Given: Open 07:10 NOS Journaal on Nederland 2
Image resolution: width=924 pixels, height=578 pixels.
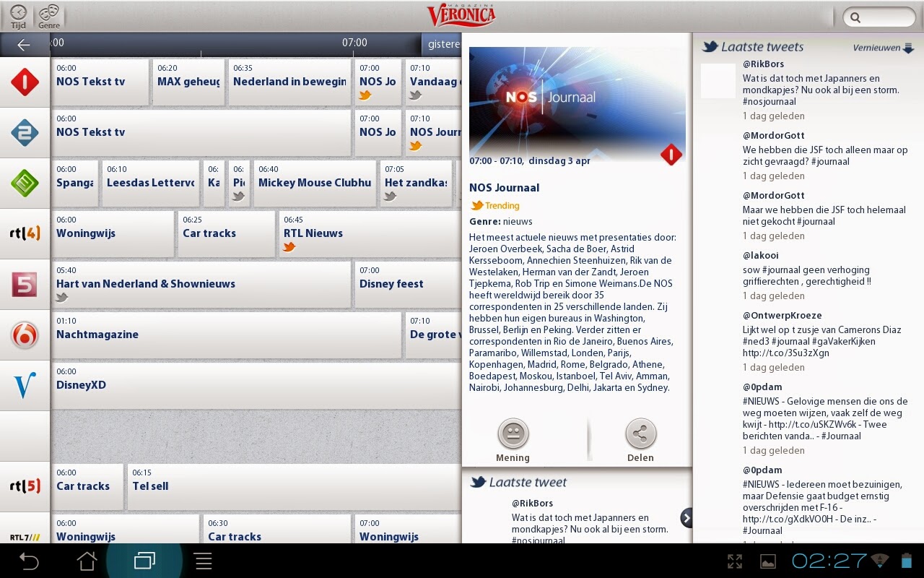Looking at the screenshot, I should pyautogui.click(x=433, y=133).
